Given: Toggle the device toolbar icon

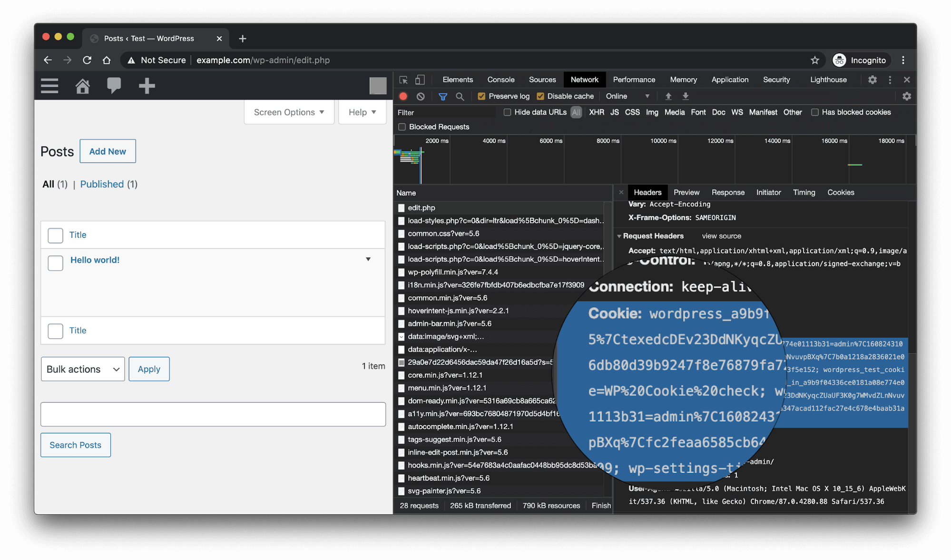Looking at the screenshot, I should [x=420, y=80].
